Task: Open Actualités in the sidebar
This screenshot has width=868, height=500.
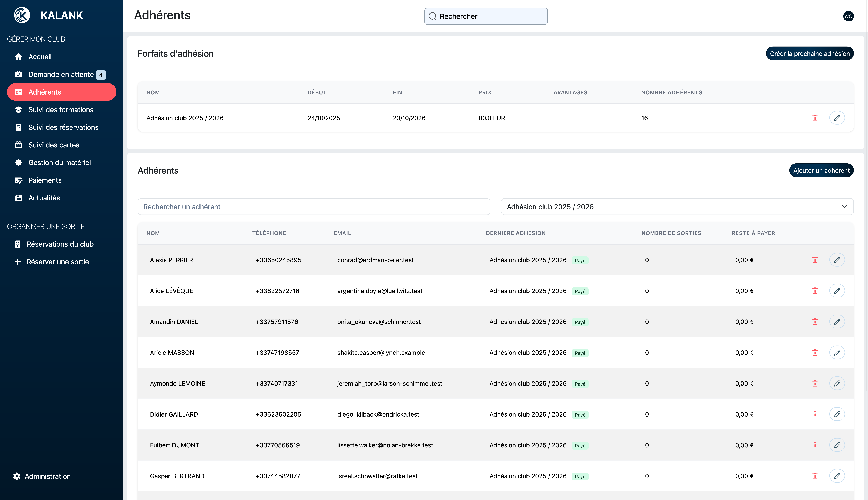Action: pos(62,198)
